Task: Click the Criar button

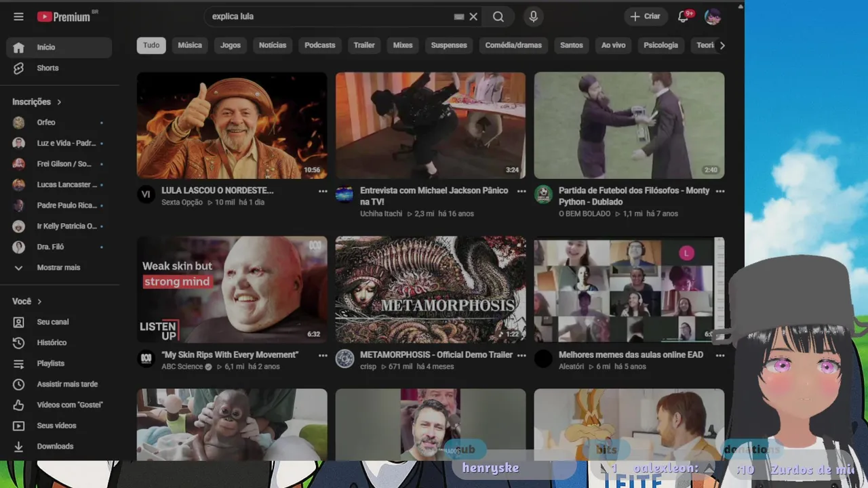Action: pos(645,16)
